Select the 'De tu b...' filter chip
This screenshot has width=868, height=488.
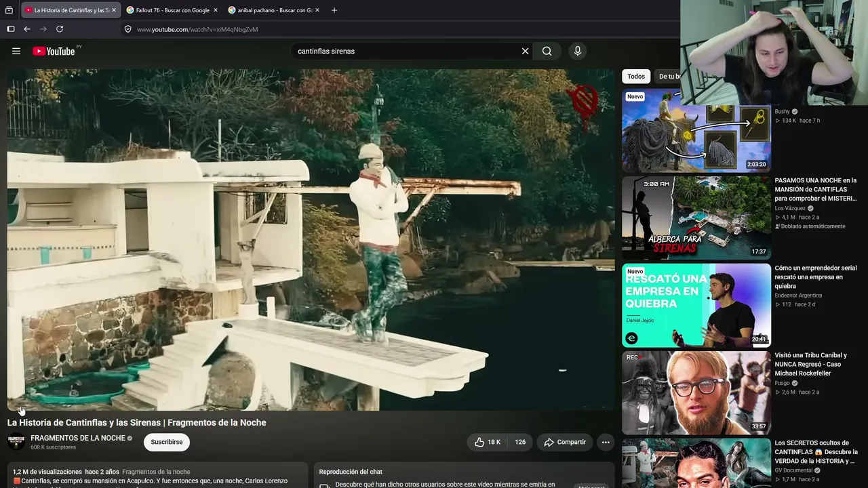(x=667, y=77)
